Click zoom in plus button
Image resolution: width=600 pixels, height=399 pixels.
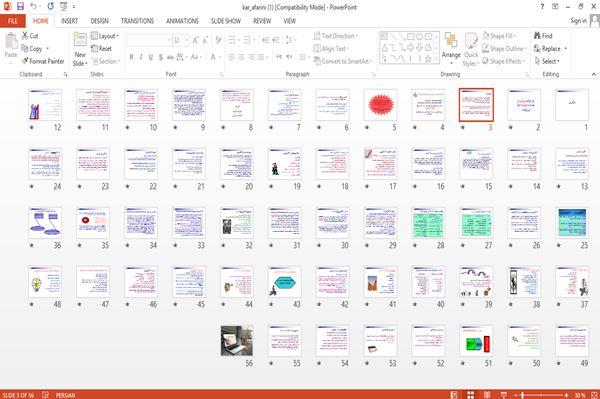click(x=566, y=395)
